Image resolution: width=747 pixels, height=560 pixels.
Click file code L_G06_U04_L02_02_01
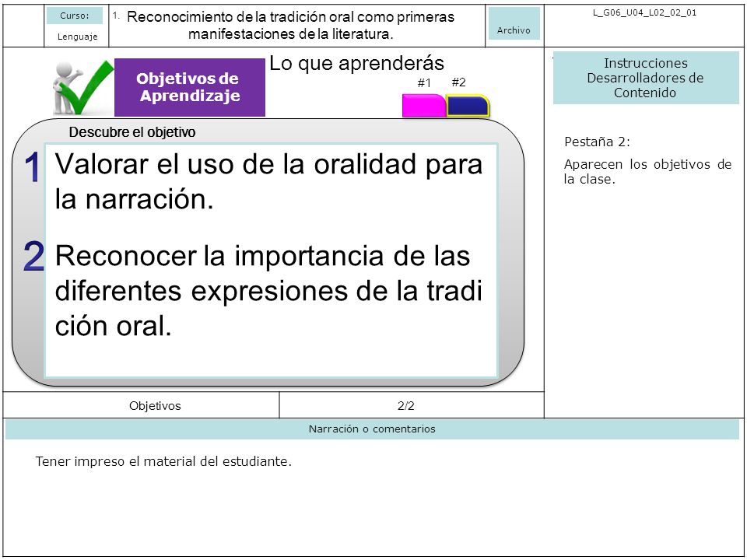[x=644, y=13]
